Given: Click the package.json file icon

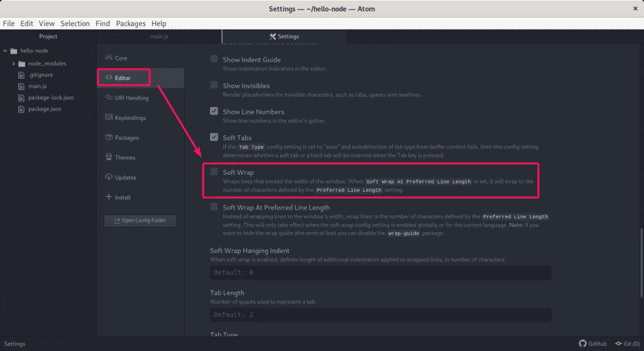Looking at the screenshot, I should point(21,109).
